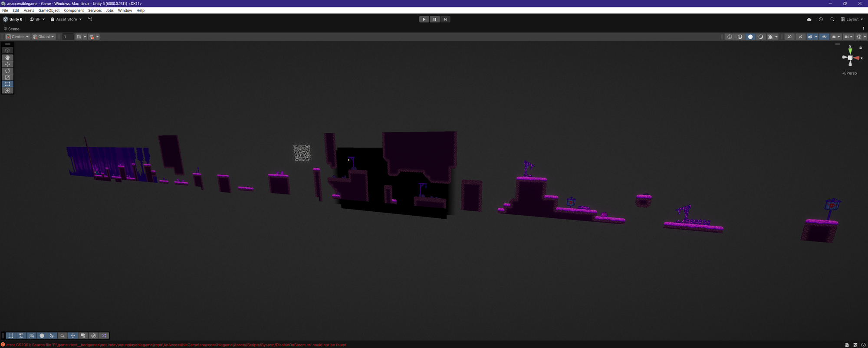This screenshot has height=348, width=868.
Task: Click the cube tool context icon
Action: (x=7, y=50)
